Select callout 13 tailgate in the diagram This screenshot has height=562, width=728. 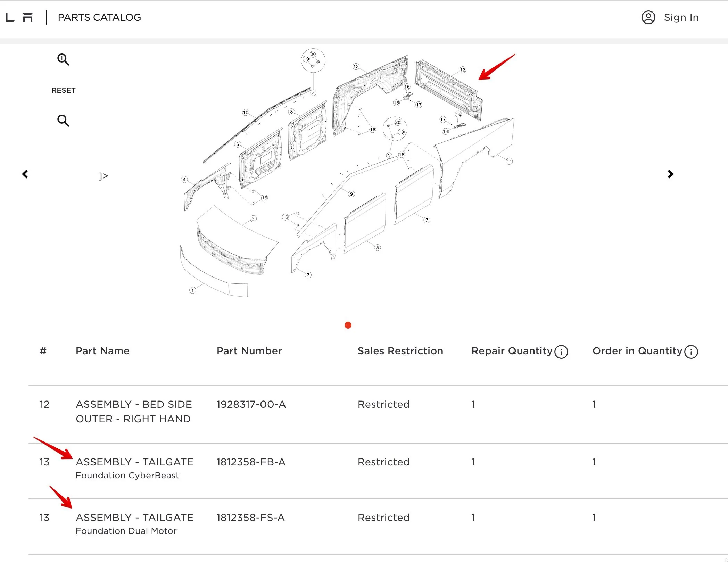(x=463, y=70)
